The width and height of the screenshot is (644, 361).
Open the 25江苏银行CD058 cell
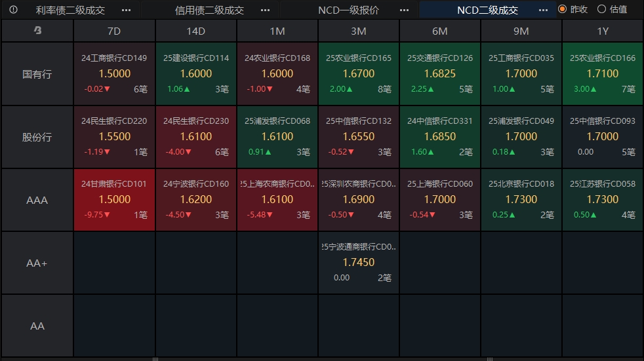603,200
